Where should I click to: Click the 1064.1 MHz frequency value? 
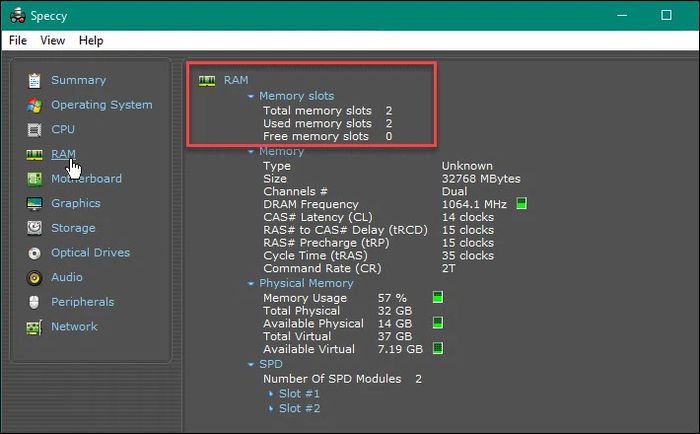(x=474, y=204)
